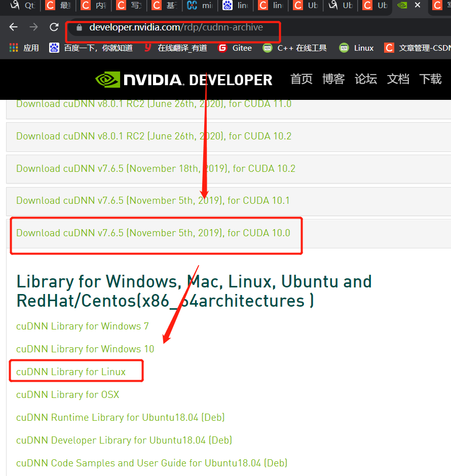Switch to the CSDN tab labeled 内
The height and width of the screenshot is (476, 451).
coord(93,5)
